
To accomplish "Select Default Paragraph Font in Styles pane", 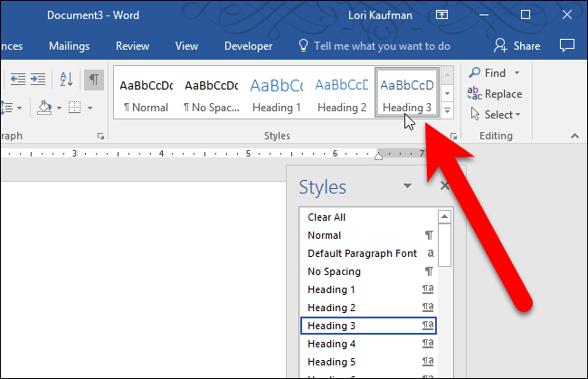I will coord(368,253).
